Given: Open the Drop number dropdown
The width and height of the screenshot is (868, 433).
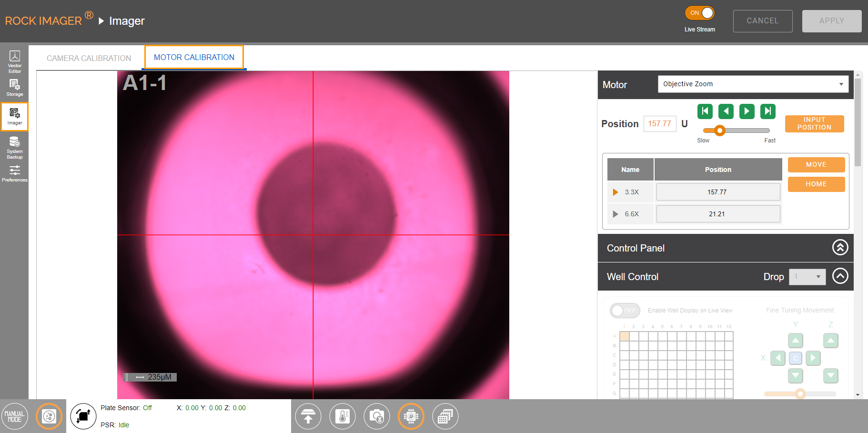Looking at the screenshot, I should pyautogui.click(x=807, y=277).
